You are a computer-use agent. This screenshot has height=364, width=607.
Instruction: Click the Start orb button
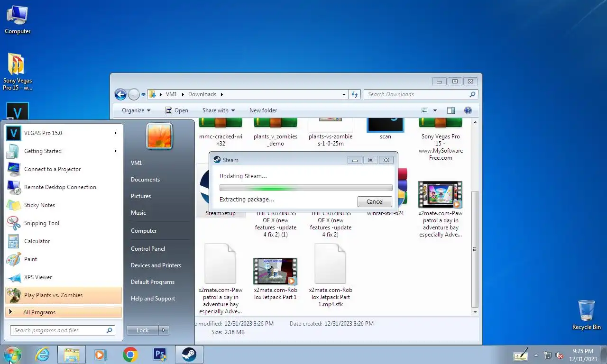click(x=12, y=355)
